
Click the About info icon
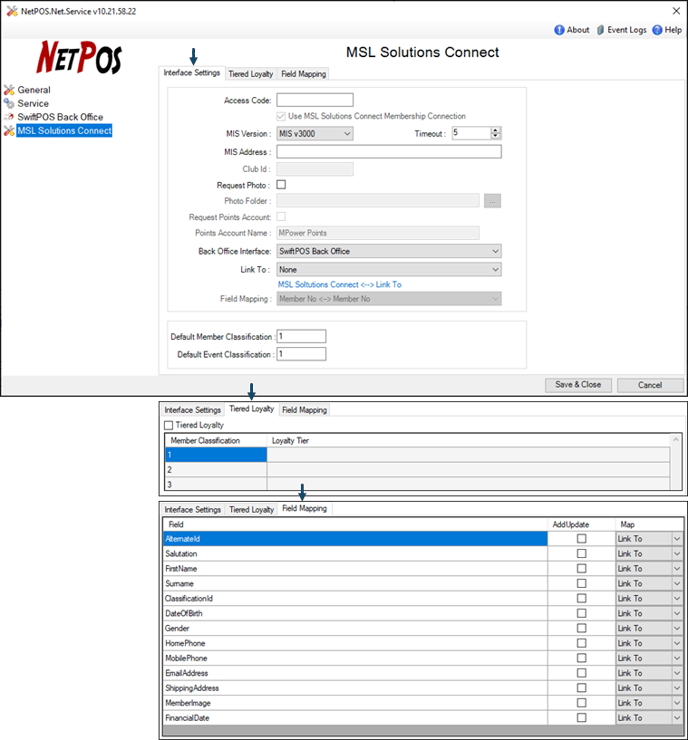pyautogui.click(x=559, y=30)
